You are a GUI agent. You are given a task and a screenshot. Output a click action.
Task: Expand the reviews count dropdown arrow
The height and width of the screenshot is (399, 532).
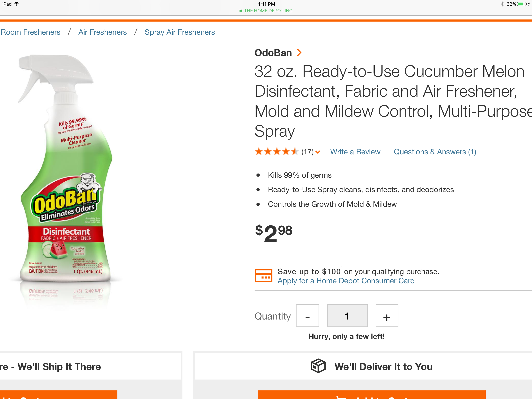pyautogui.click(x=318, y=152)
